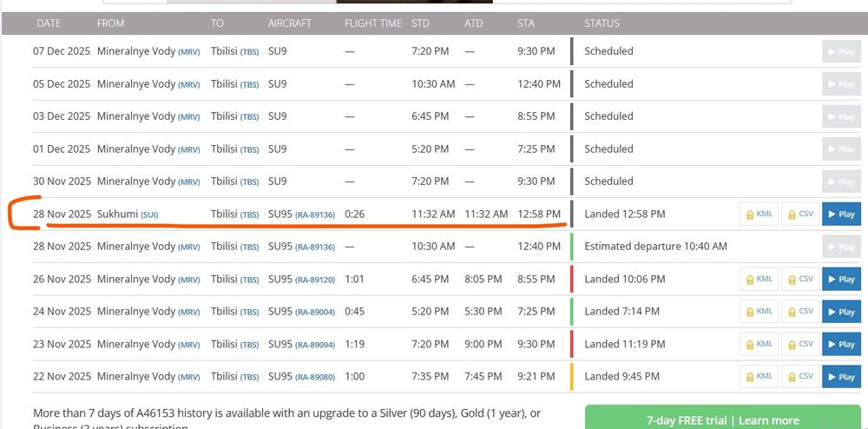The height and width of the screenshot is (429, 868).
Task: Download KML for the 23 Nov flight
Action: click(x=759, y=344)
